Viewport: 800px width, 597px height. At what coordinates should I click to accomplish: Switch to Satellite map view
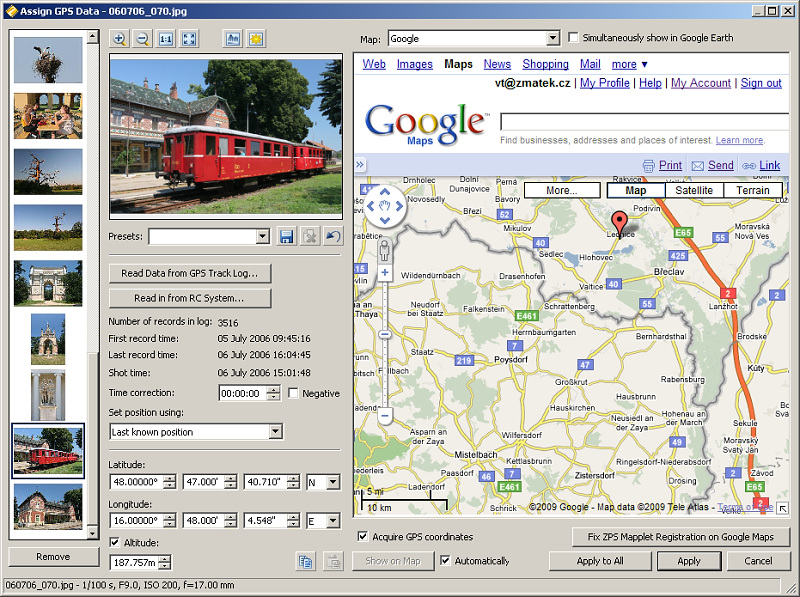coord(694,190)
